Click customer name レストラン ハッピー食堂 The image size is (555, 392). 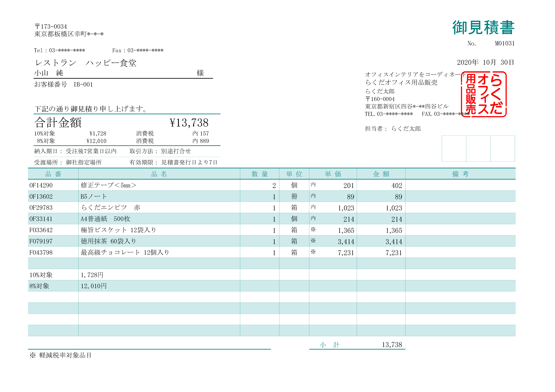(86, 63)
